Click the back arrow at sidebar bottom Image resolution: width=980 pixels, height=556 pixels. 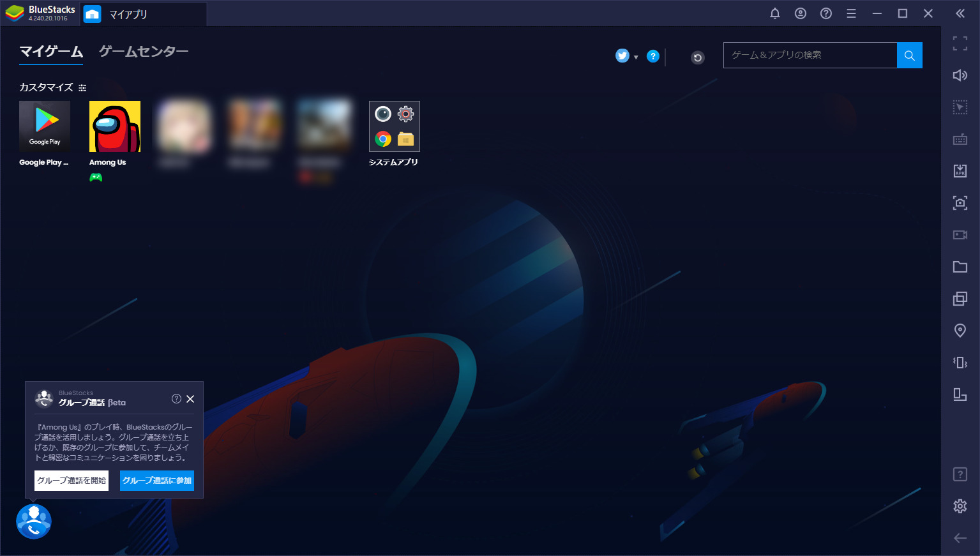click(x=960, y=538)
